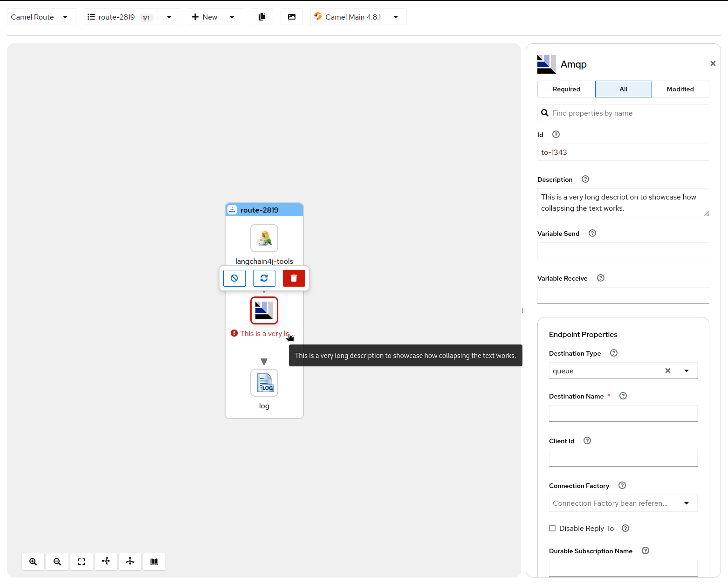Enable the Disable Reply To checkbox
This screenshot has height=585, width=728.
[552, 528]
